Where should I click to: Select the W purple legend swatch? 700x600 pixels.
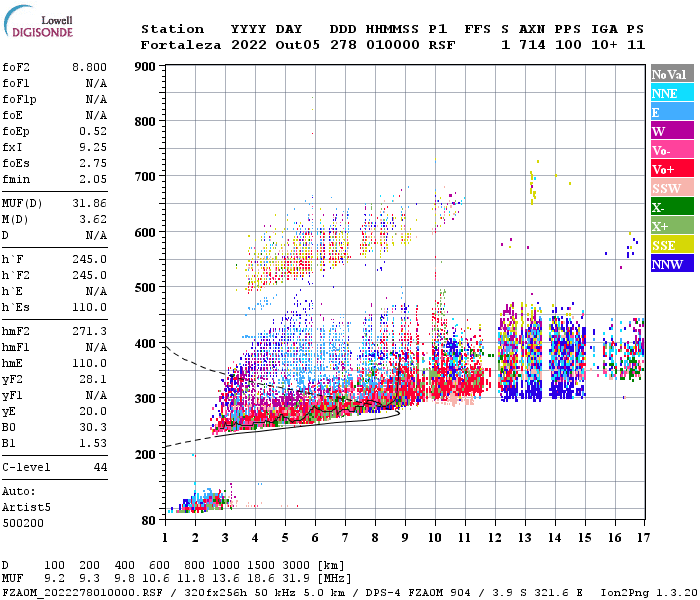coord(672,131)
